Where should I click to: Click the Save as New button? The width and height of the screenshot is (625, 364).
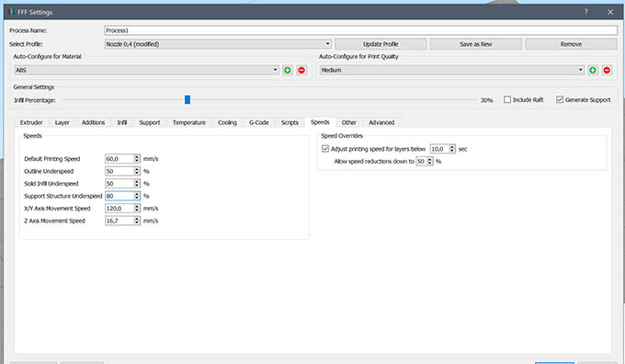(476, 44)
